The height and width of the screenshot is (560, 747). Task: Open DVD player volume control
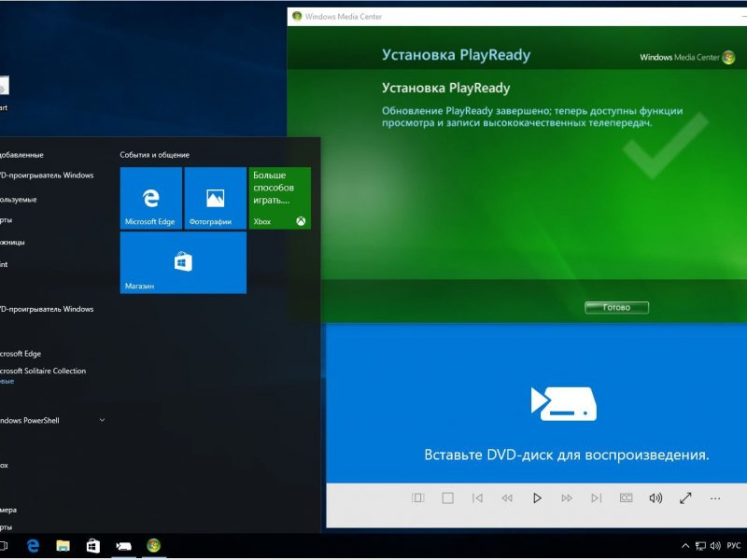point(655,498)
